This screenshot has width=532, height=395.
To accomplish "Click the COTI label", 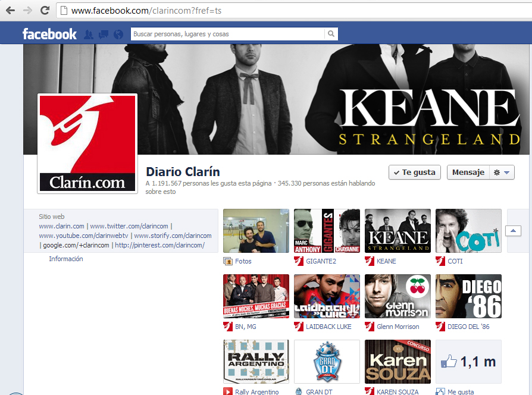I will tap(455, 261).
